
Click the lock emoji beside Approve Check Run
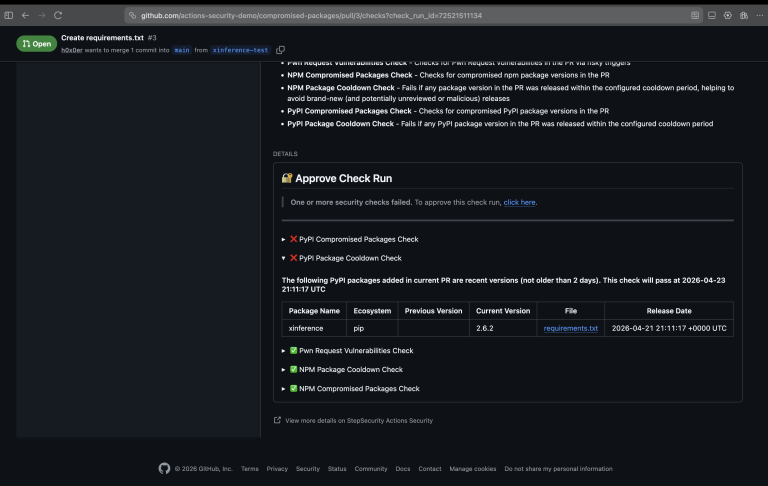(x=287, y=178)
